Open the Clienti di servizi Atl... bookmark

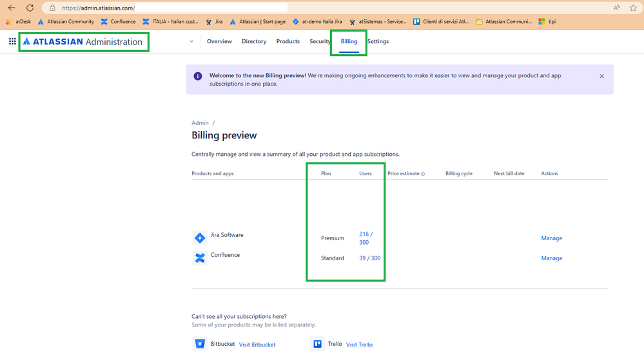441,21
